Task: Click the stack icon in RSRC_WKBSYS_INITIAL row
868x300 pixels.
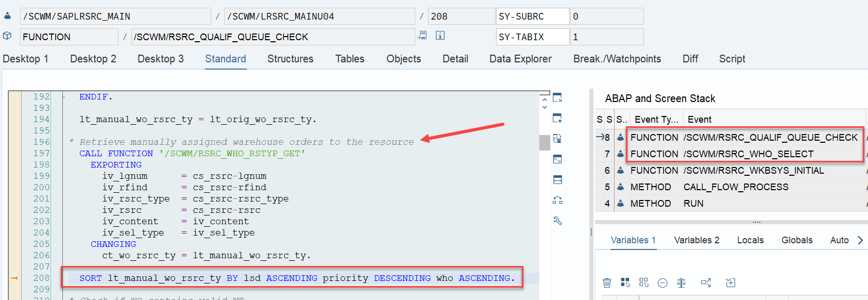Action: (621, 171)
